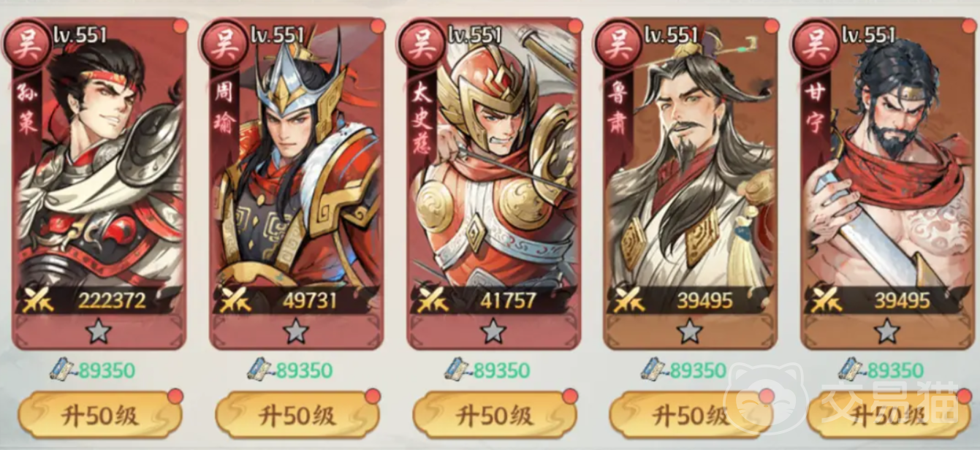
Task: Click red notification dot on 孙策's card corner
Action: [180, 26]
